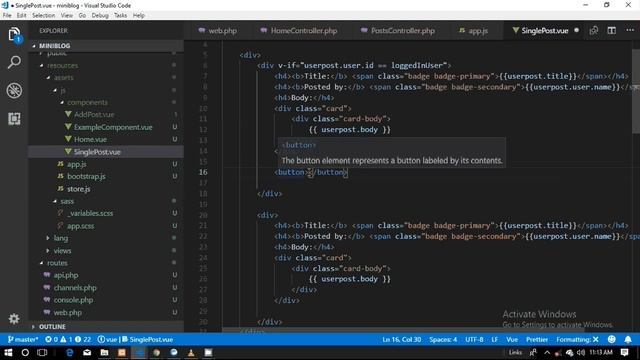
Task: Open the editor More Actions ellipsis
Action: pos(630,31)
